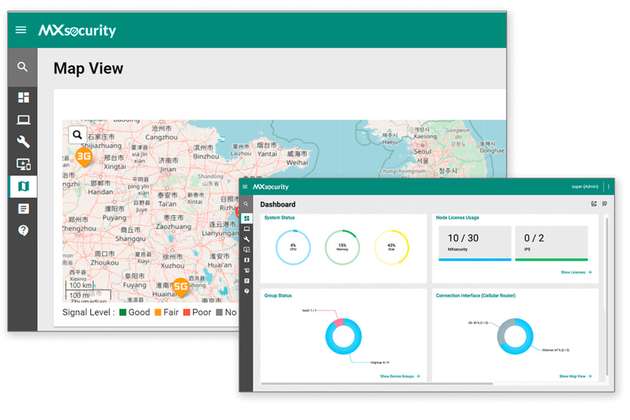Open the laptop Devices icon in Map View sidebar

23,120
